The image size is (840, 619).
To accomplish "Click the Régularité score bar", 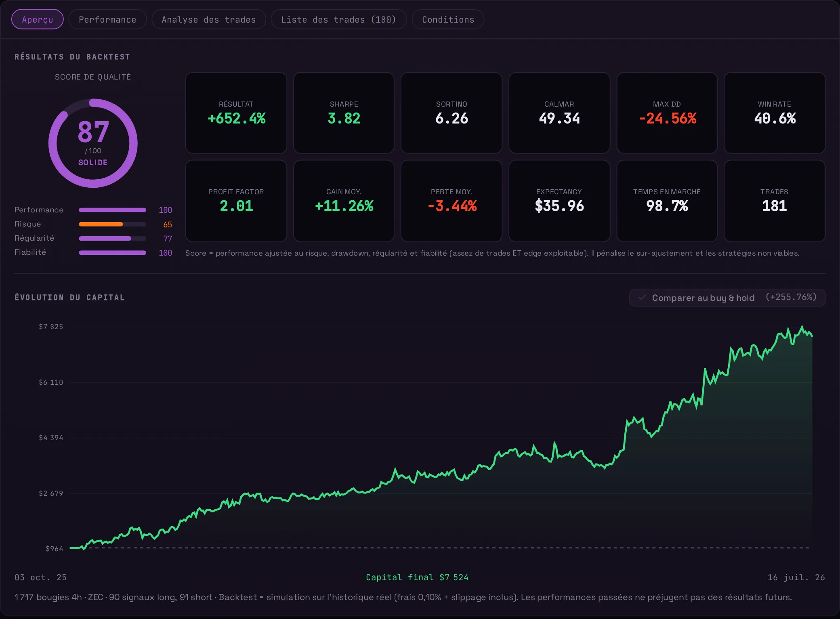I will point(112,239).
